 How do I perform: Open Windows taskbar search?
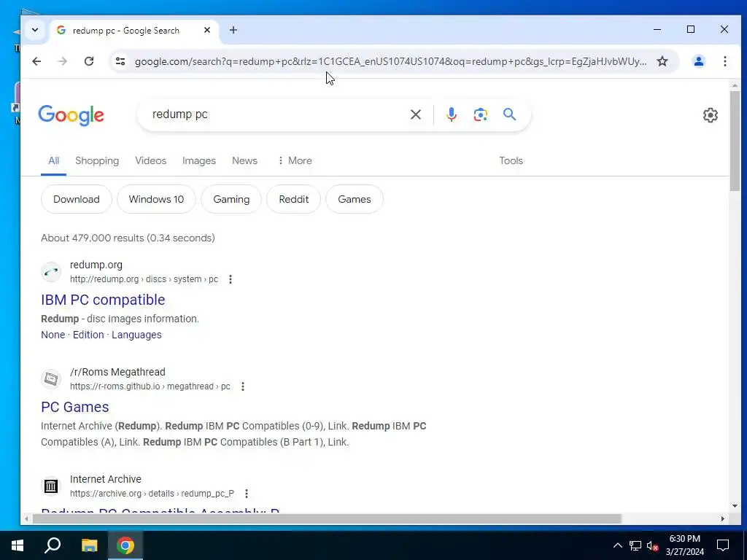pyautogui.click(x=53, y=545)
